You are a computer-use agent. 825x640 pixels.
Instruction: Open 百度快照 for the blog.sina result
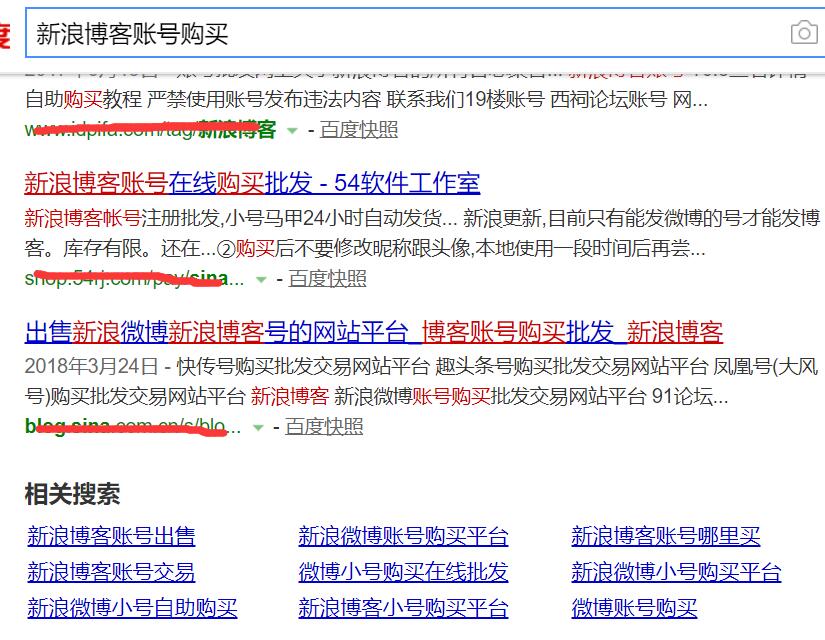[324, 426]
